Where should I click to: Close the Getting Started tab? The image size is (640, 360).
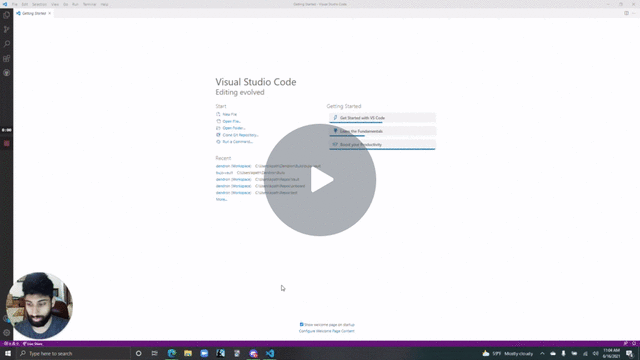tap(50, 13)
